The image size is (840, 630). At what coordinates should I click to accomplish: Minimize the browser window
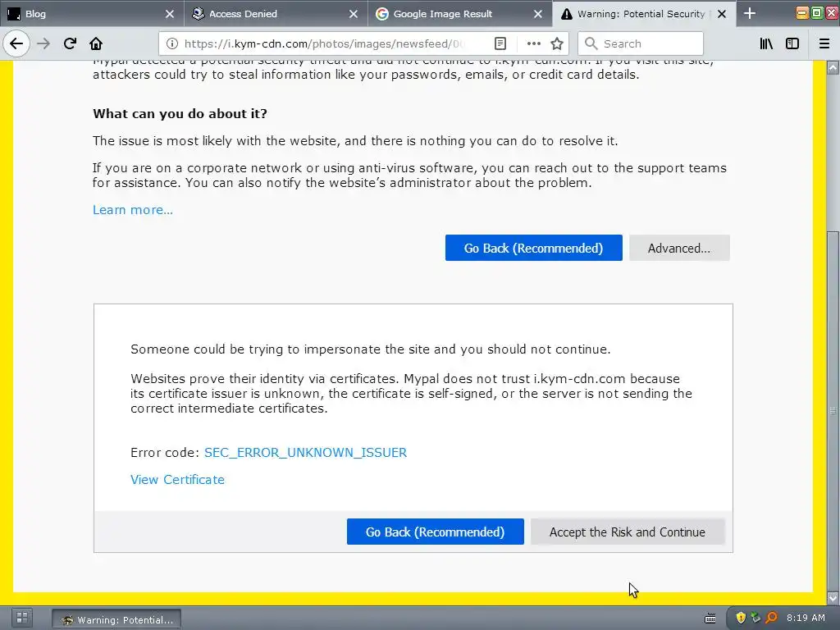(802, 13)
